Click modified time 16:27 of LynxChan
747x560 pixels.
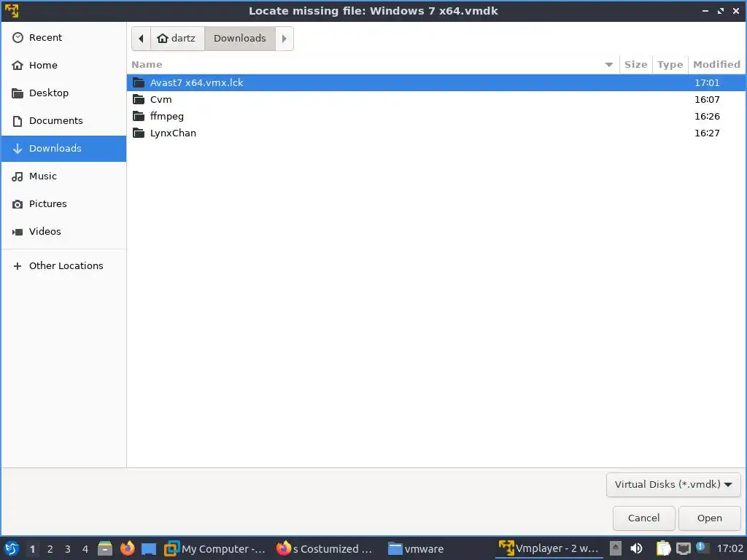(707, 133)
